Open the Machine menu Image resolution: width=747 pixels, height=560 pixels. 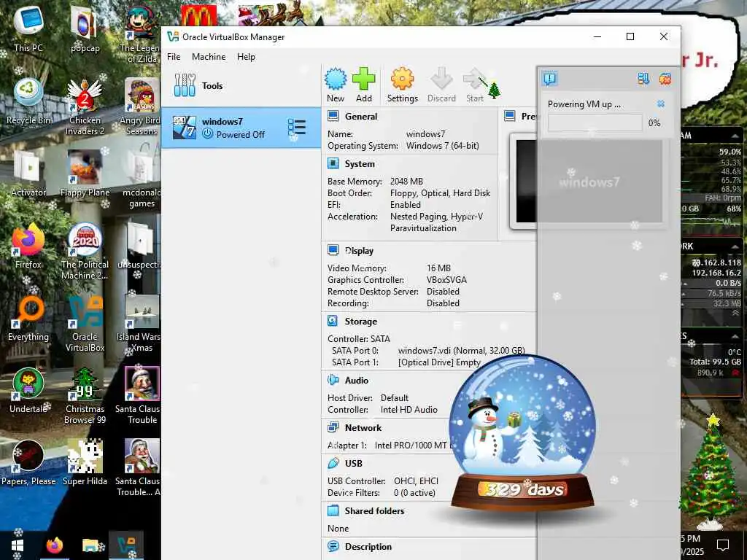pyautogui.click(x=209, y=57)
